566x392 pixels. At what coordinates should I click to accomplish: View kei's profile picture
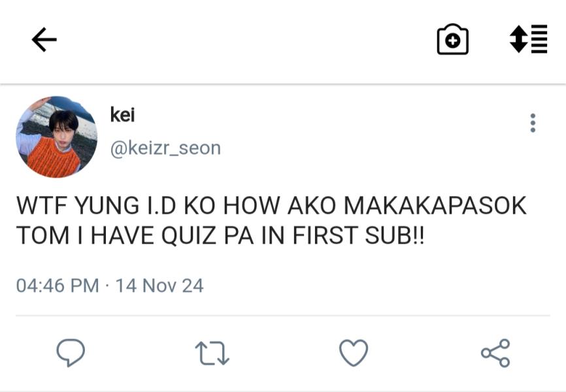click(x=56, y=137)
